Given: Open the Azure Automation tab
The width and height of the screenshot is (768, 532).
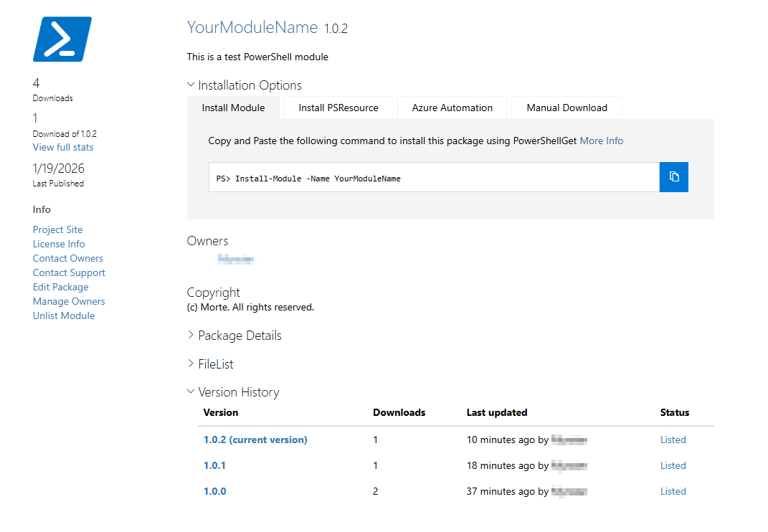Looking at the screenshot, I should pos(452,108).
